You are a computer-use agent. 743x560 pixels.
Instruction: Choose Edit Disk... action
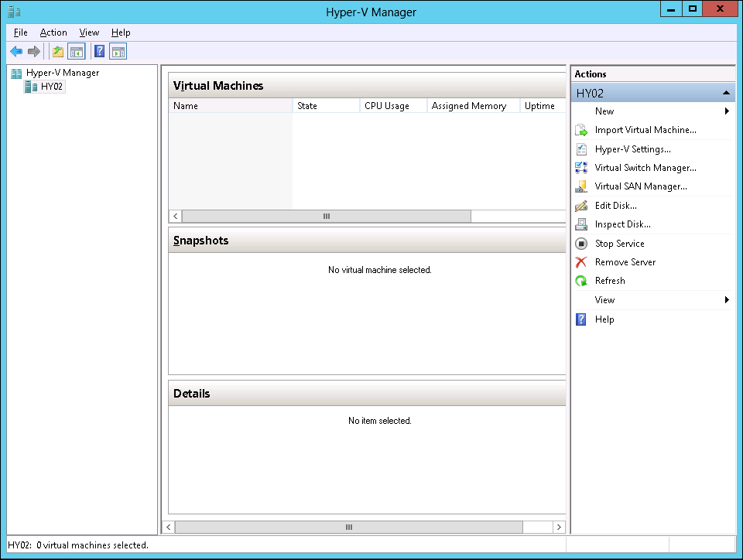pos(615,206)
